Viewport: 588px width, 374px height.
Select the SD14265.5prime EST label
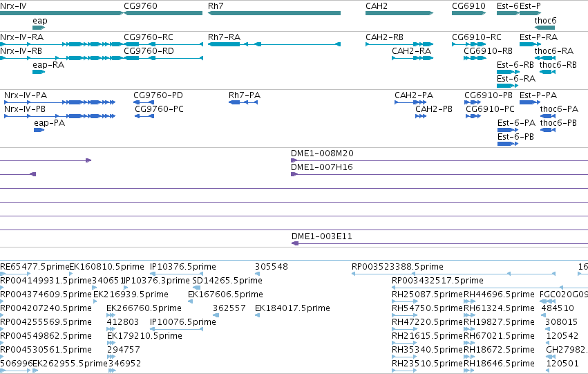227,281
